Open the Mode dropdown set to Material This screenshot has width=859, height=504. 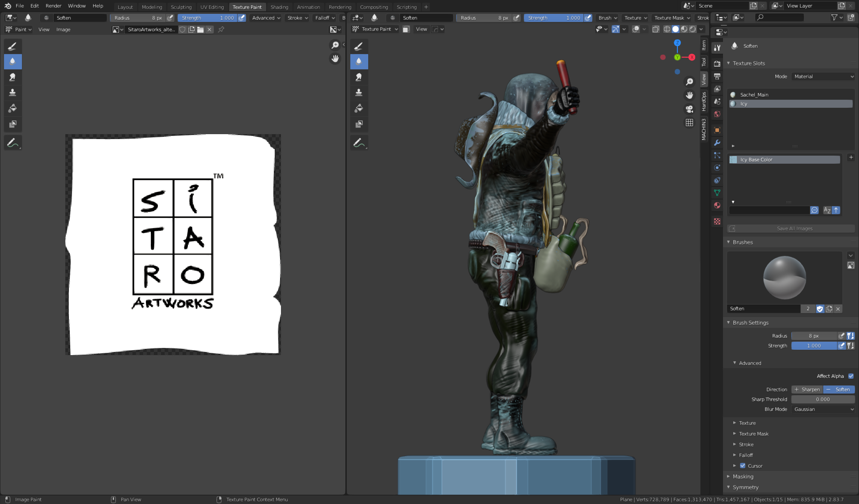coord(823,76)
